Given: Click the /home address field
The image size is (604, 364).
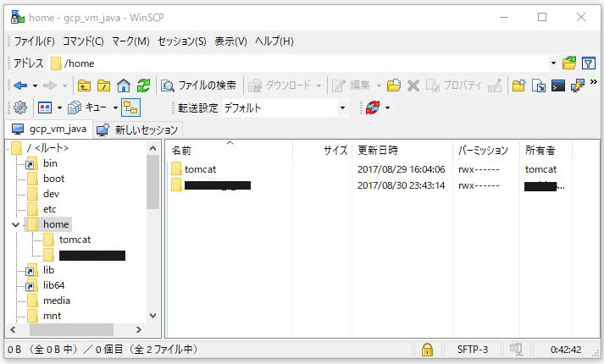Looking at the screenshot, I should coord(299,63).
